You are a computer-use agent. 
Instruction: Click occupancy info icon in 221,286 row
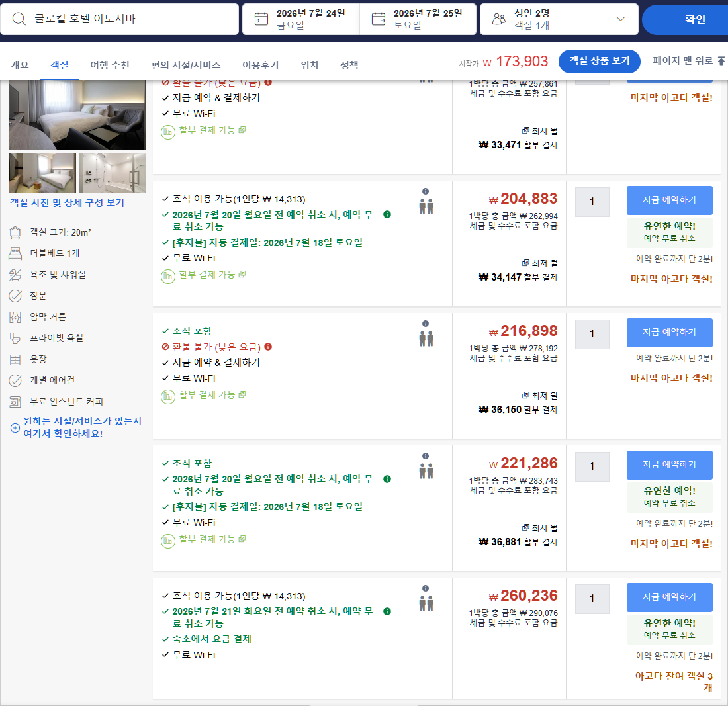coord(426,456)
